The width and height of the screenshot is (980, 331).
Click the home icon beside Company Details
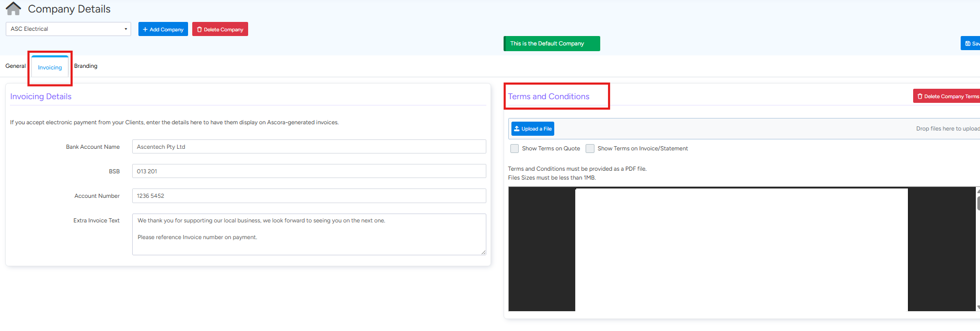[x=13, y=9]
